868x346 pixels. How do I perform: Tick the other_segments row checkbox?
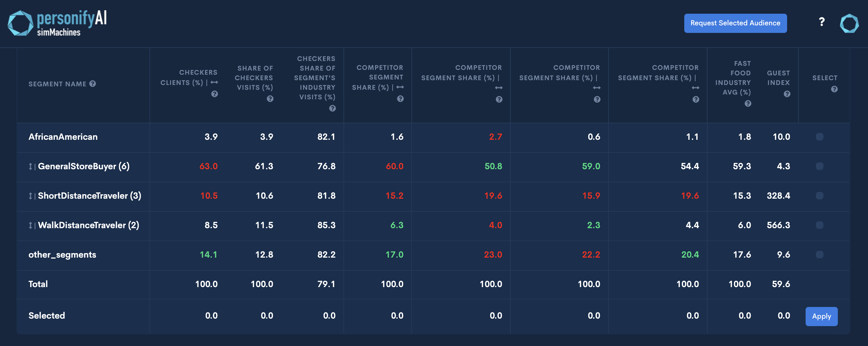pos(820,255)
